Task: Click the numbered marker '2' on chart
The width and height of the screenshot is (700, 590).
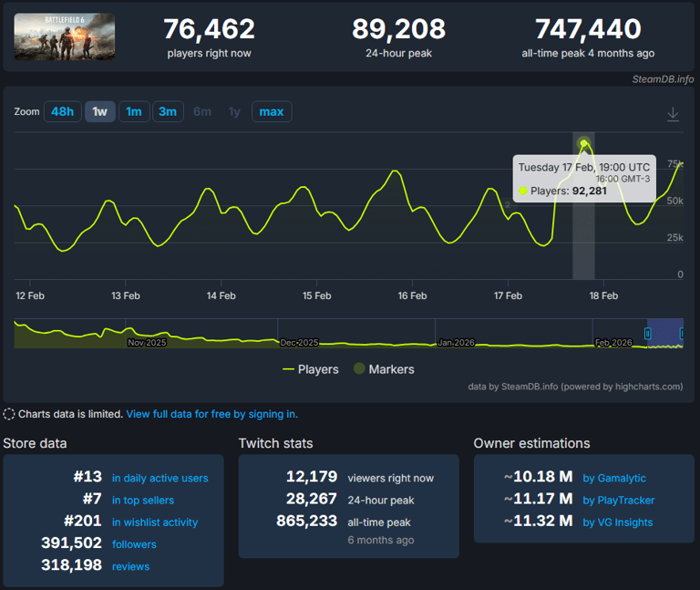Action: (x=508, y=204)
